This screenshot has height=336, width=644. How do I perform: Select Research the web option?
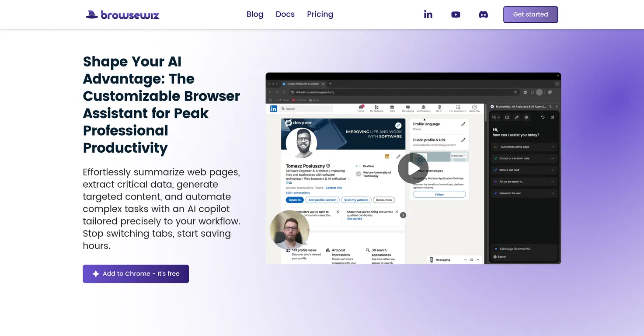(524, 193)
